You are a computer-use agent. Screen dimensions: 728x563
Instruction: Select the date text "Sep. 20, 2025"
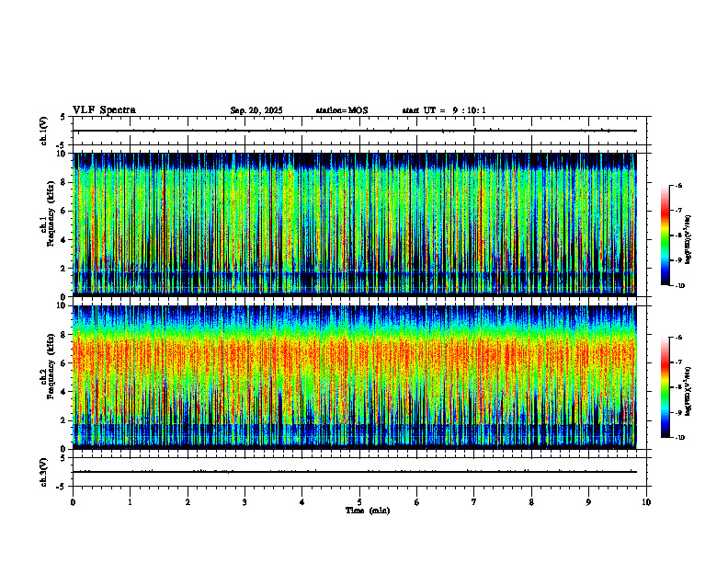pyautogui.click(x=256, y=110)
